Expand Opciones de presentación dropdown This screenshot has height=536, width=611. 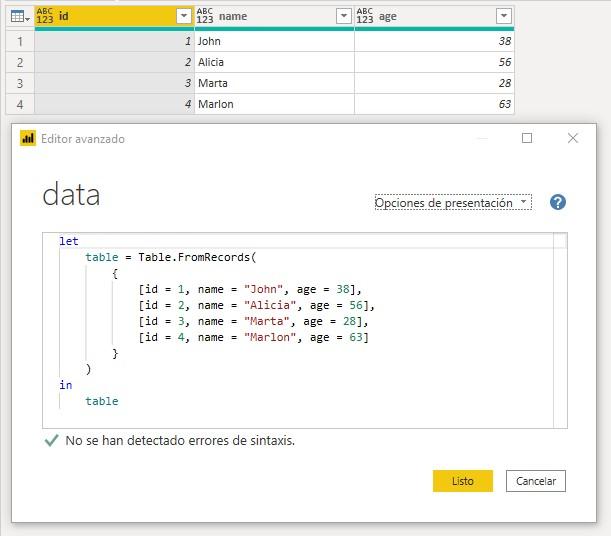pos(453,202)
